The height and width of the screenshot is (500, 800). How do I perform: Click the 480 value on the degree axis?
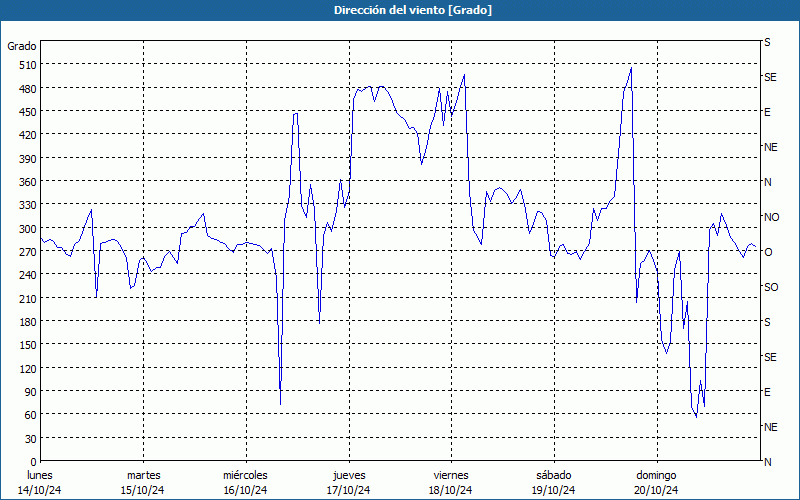coord(28,89)
